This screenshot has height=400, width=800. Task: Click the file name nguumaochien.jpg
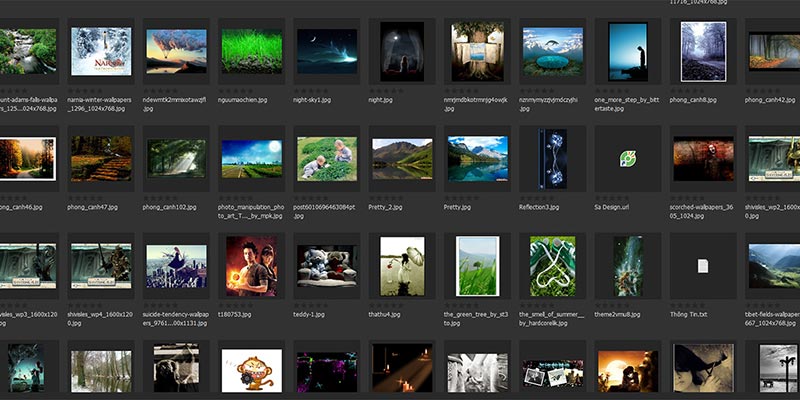[x=242, y=100]
